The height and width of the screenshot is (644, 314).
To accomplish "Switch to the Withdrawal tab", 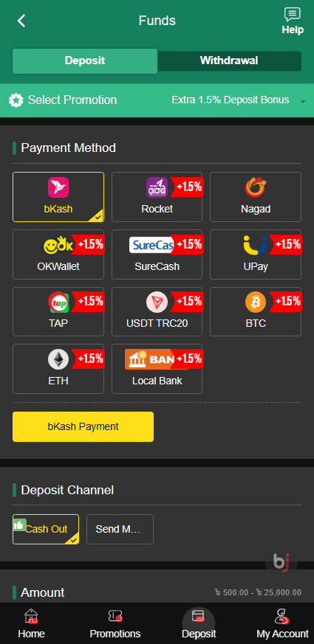I will 229,60.
